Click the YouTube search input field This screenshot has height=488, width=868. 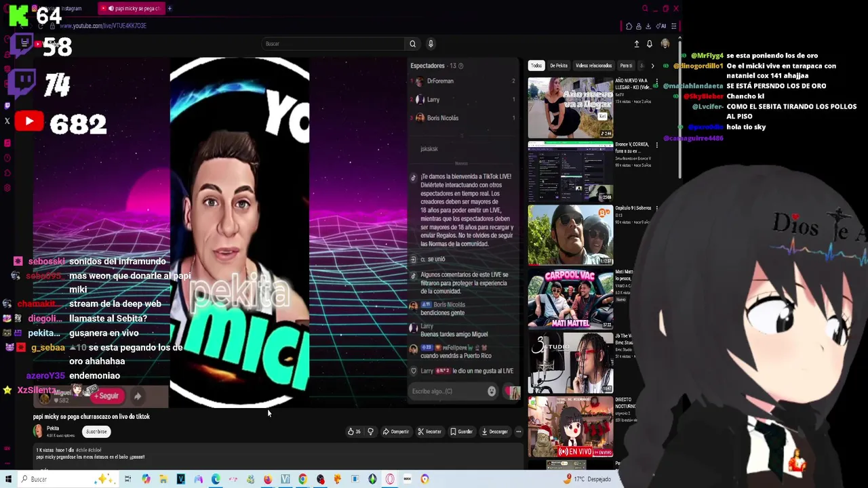(334, 44)
